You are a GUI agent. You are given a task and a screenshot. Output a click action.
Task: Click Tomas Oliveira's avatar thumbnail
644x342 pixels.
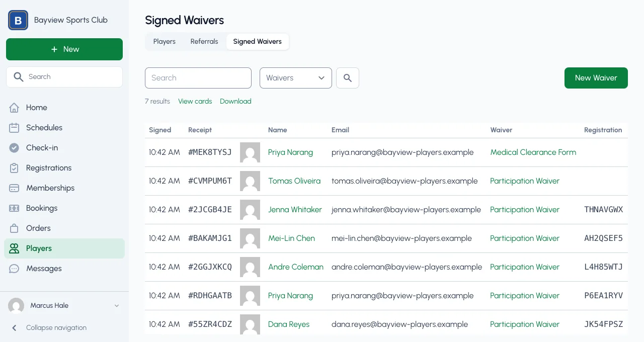[250, 181]
